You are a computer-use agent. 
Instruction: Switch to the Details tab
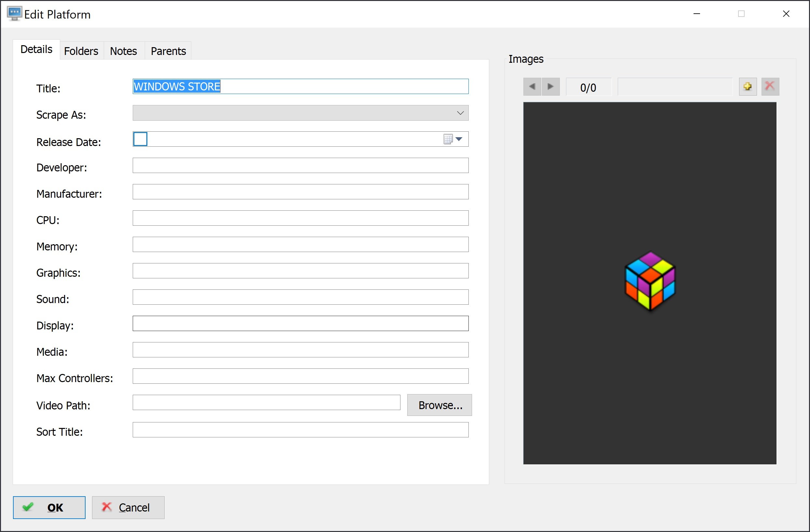[x=36, y=50]
